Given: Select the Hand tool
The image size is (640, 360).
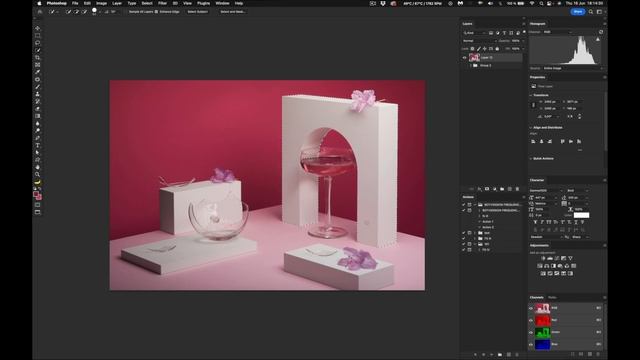Looking at the screenshot, I should coord(38,167).
